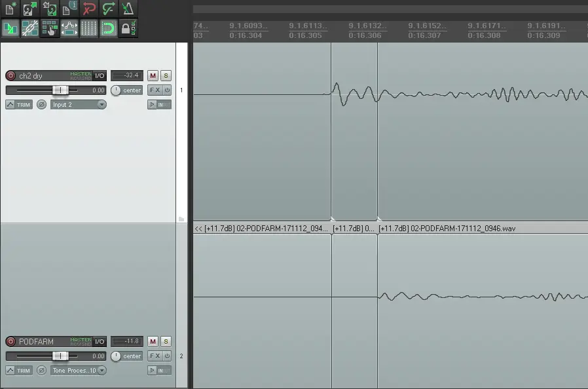Click the Save Project toolbar icon
This screenshot has height=389, width=588.
point(49,9)
